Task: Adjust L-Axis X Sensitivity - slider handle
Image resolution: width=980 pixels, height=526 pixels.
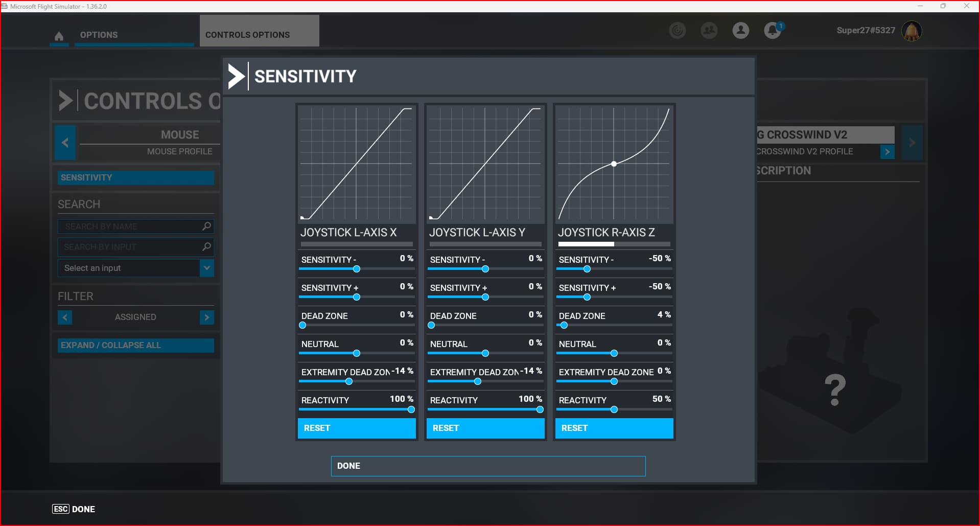Action: 357,269
